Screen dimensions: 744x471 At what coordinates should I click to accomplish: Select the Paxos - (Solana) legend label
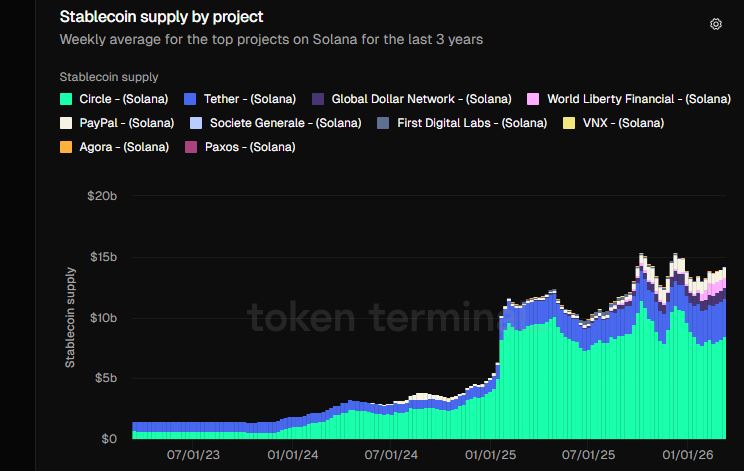(x=249, y=147)
